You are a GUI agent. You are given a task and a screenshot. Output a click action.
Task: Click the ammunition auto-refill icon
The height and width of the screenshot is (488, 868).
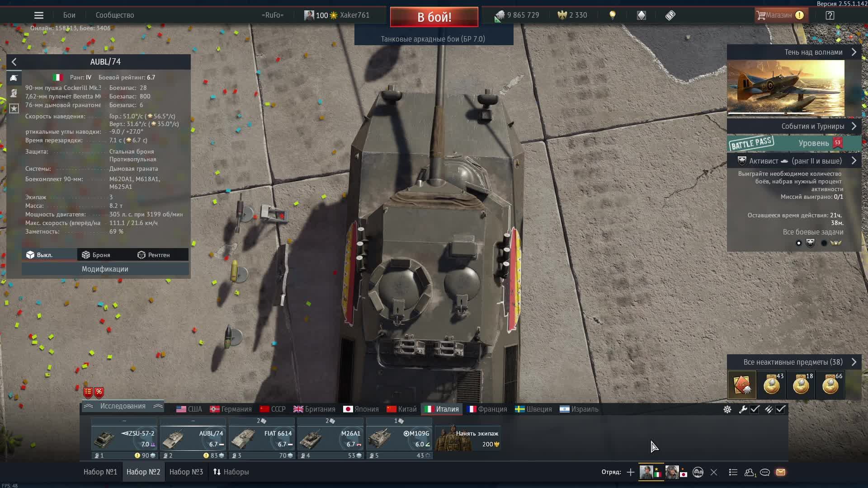[x=769, y=409]
